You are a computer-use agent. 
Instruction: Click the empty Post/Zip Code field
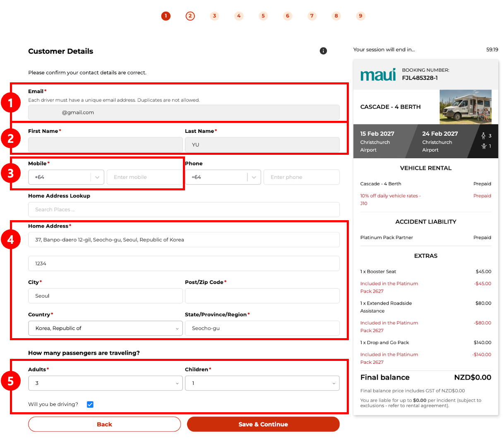point(262,296)
